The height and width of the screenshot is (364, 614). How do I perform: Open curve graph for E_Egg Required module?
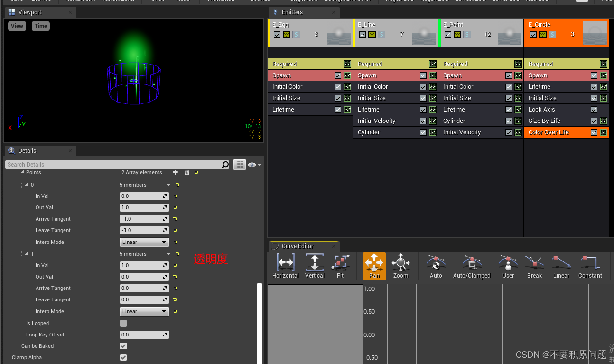pos(347,64)
